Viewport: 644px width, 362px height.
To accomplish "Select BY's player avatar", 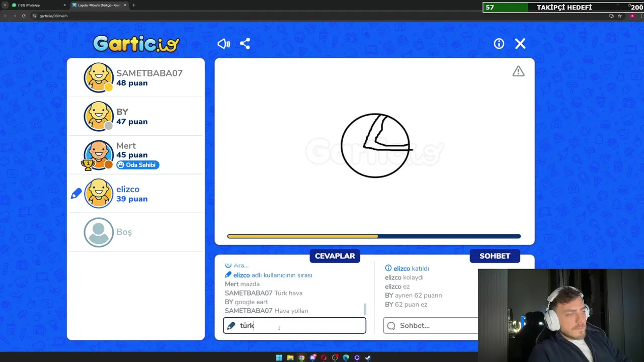I will [98, 116].
